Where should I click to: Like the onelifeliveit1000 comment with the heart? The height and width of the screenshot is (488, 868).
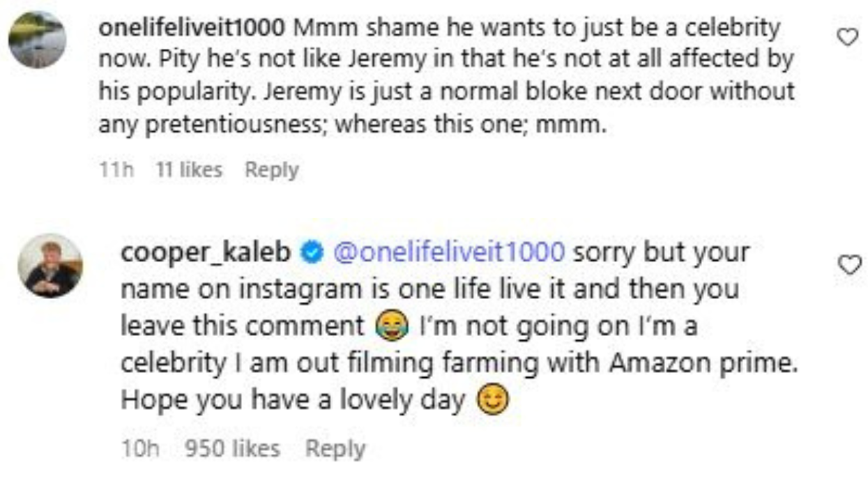pyautogui.click(x=847, y=38)
